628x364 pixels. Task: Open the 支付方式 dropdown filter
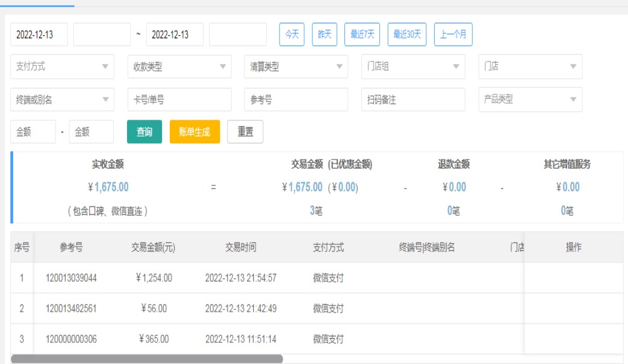tap(62, 67)
